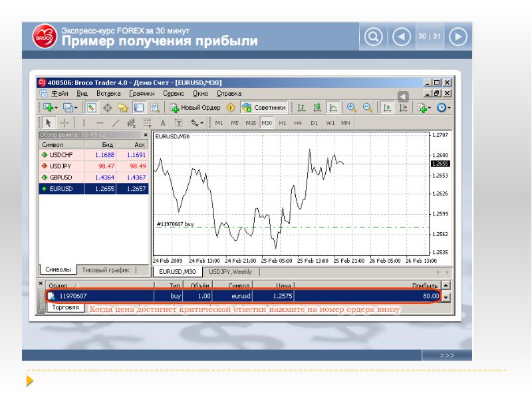The image size is (532, 399).
Task: Switch chart to line chart
Action: tap(333, 108)
